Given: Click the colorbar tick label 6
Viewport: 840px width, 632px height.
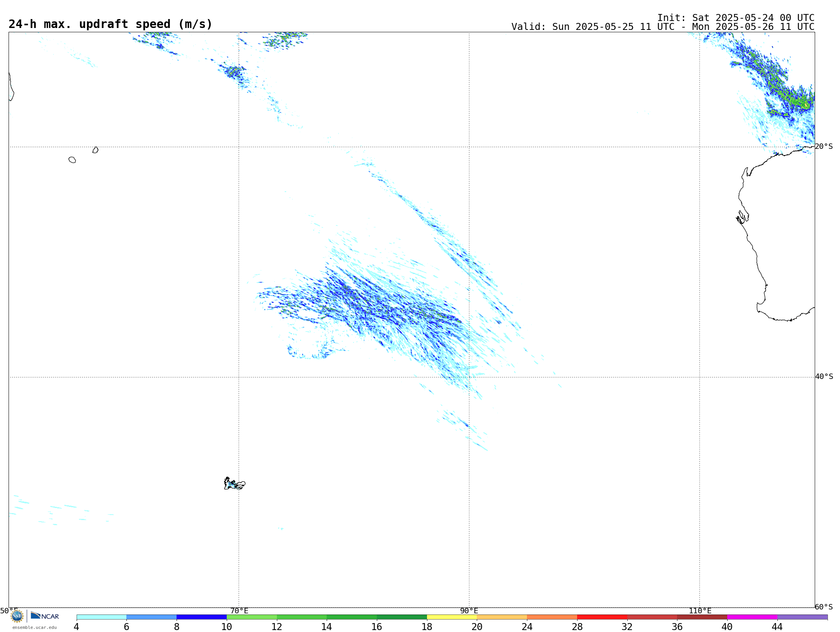Looking at the screenshot, I should click(126, 627).
